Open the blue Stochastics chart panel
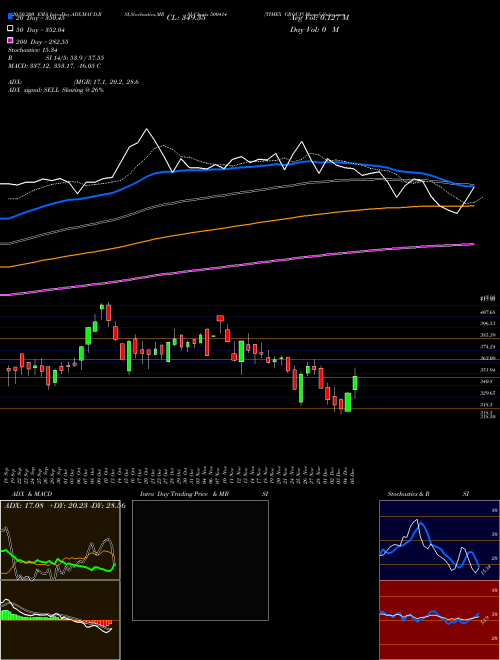500x660 pixels. [x=439, y=540]
